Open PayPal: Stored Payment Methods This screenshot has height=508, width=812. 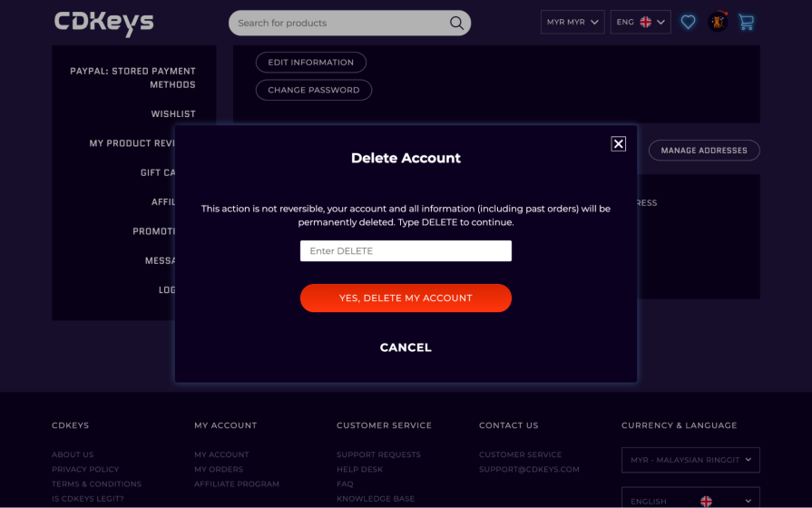(x=132, y=78)
